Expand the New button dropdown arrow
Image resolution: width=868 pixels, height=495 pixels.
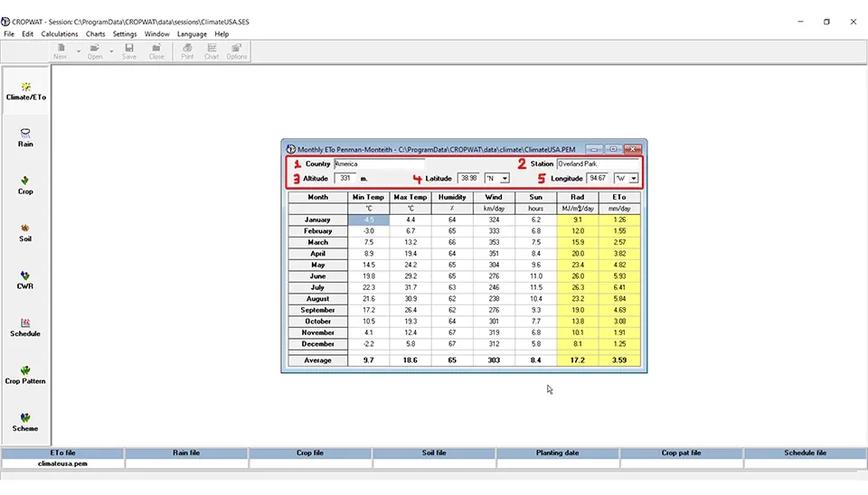(79, 51)
